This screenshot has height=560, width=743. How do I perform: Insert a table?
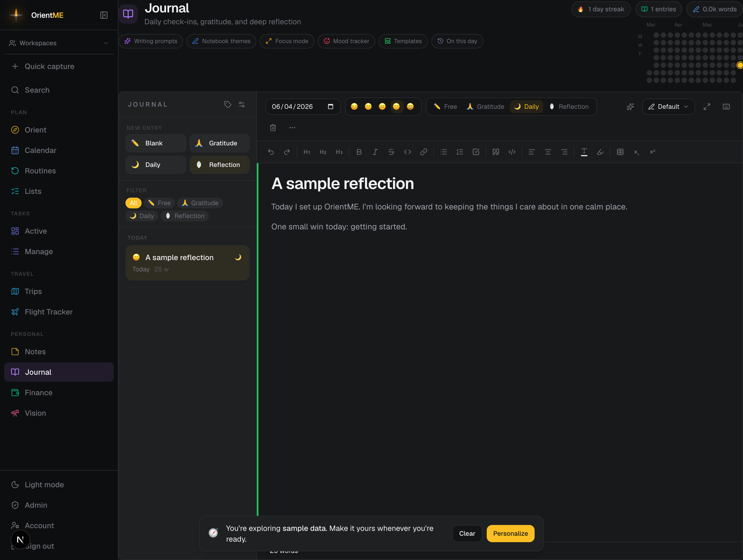pos(620,152)
